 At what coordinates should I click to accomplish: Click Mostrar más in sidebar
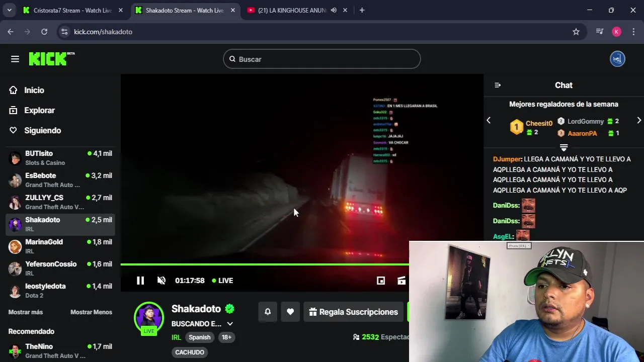coord(26,312)
